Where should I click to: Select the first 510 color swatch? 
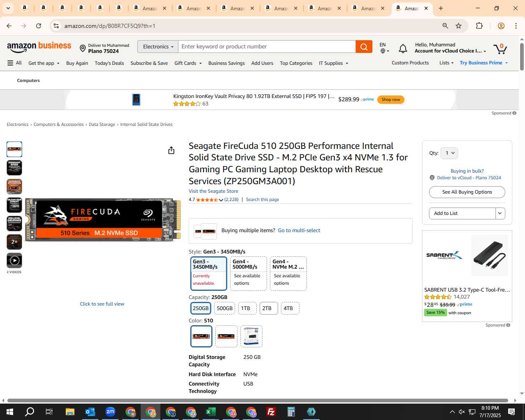pyautogui.click(x=201, y=336)
